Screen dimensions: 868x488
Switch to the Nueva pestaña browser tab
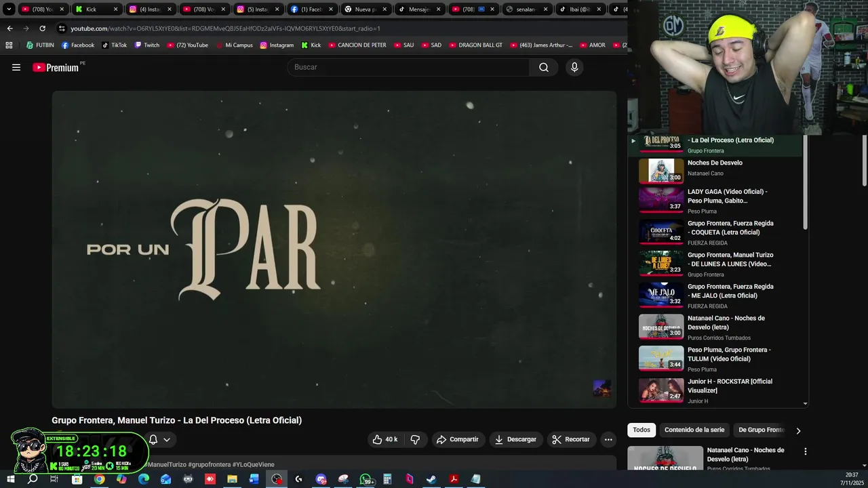coord(366,9)
